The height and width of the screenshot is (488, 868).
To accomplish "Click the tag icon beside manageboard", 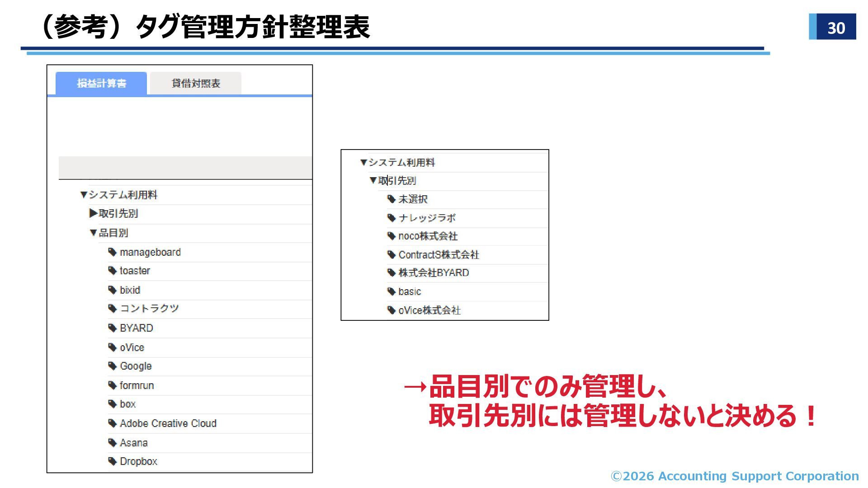I will (113, 252).
